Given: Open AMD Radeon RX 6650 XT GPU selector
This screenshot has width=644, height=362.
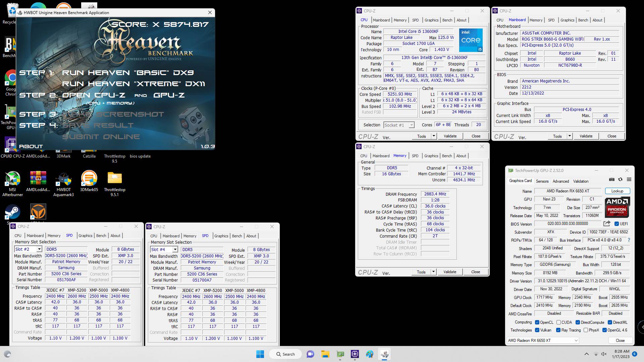Looking at the screenshot, I should (543, 340).
